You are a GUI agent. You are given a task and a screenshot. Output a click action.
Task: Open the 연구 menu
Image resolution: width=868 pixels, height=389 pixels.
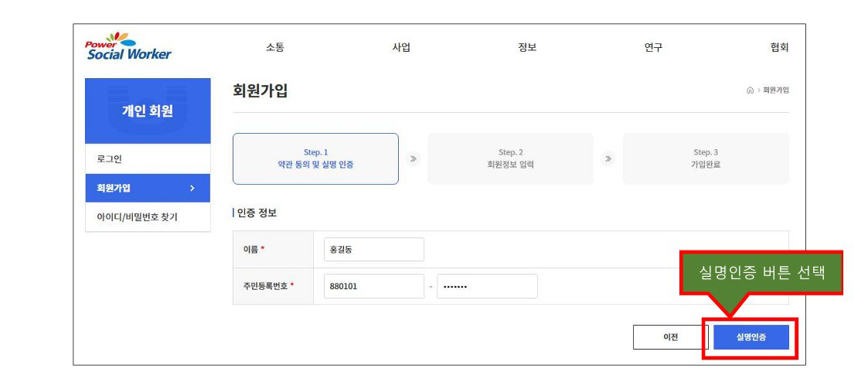[653, 48]
